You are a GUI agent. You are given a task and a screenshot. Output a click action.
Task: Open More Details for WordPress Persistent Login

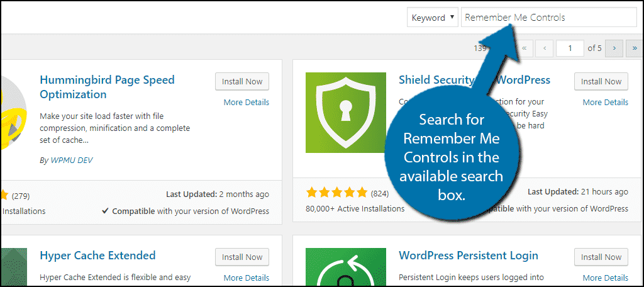coord(606,278)
